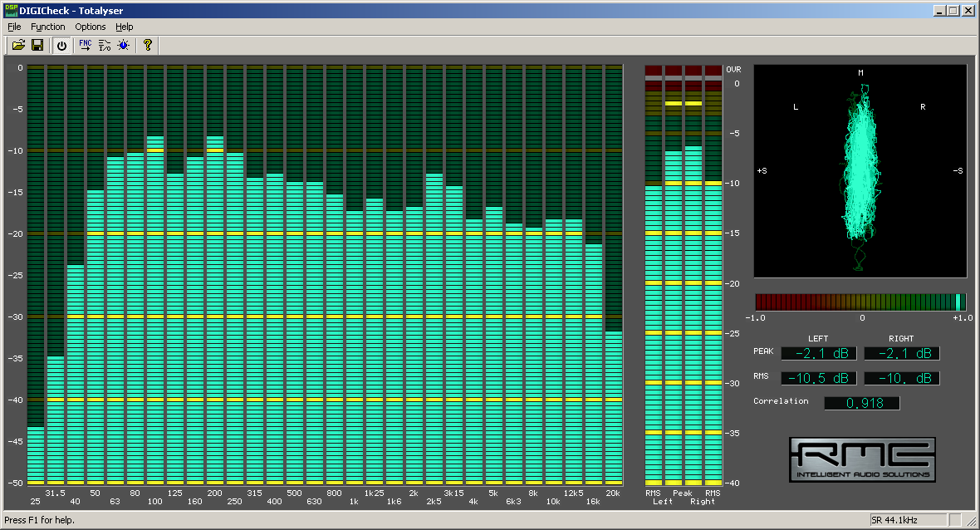
Task: Click the RMS Left level meter
Action: pos(653,275)
